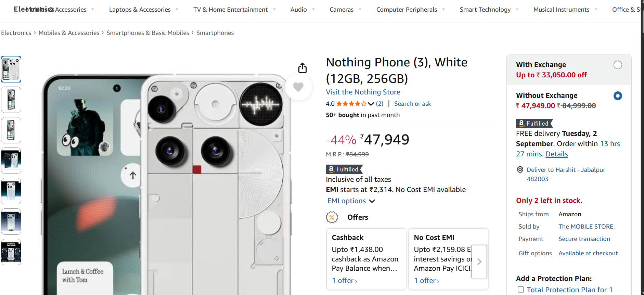Select the first product thumbnail
This screenshot has height=295, width=644.
click(x=11, y=69)
